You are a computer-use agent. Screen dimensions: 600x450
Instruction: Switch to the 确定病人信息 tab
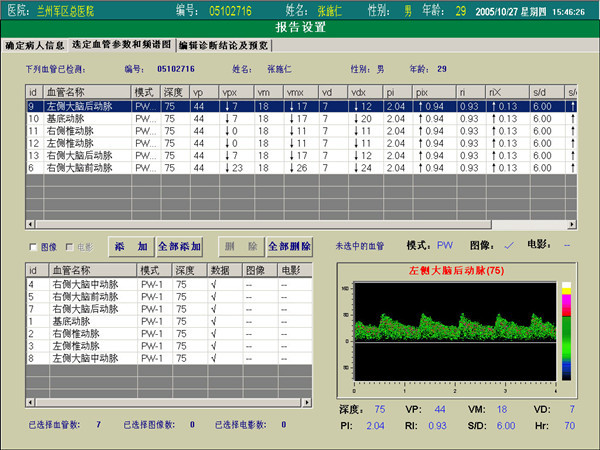33,46
